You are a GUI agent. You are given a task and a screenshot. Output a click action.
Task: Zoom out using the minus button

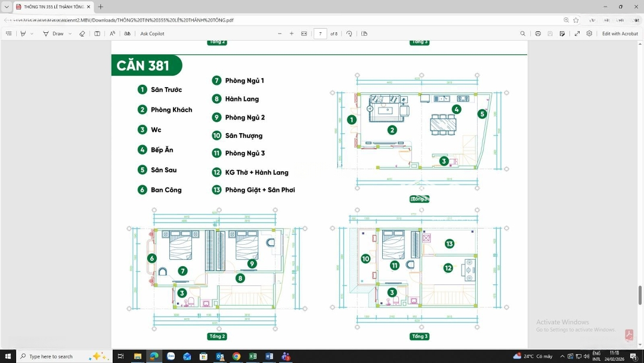pyautogui.click(x=280, y=34)
